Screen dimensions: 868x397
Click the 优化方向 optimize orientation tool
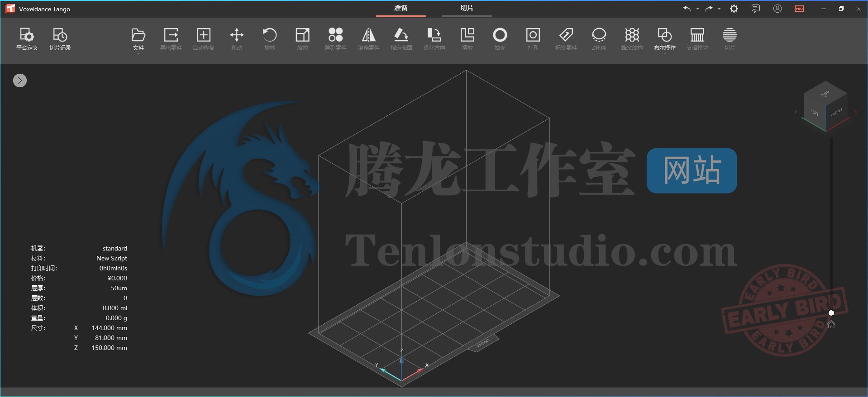(x=434, y=39)
